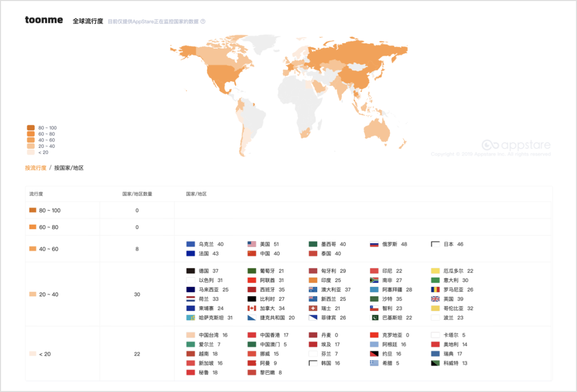Click the United States flag icon

tap(252, 244)
